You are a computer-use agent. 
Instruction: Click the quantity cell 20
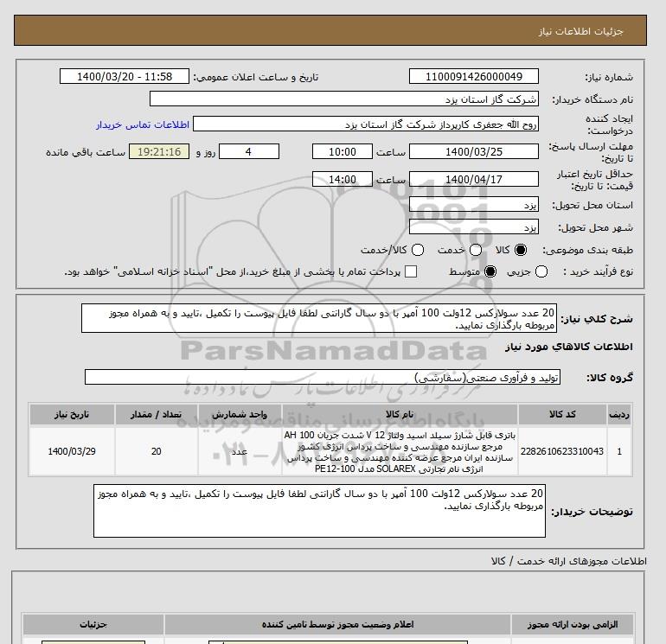coord(156,451)
